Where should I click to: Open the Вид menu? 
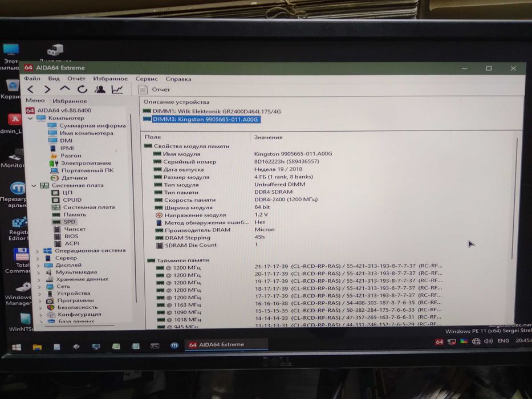tap(54, 79)
